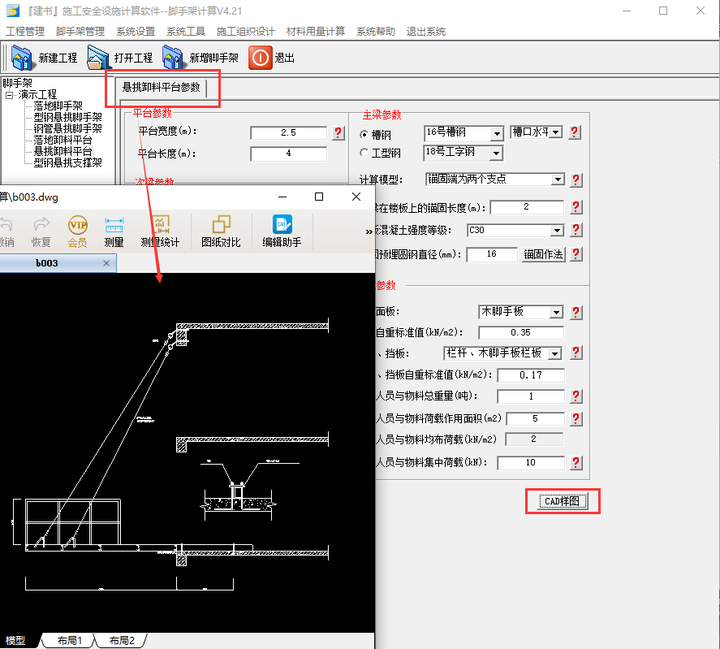Switch to 模型 tab in CAD viewer
720x649 pixels.
[16, 640]
